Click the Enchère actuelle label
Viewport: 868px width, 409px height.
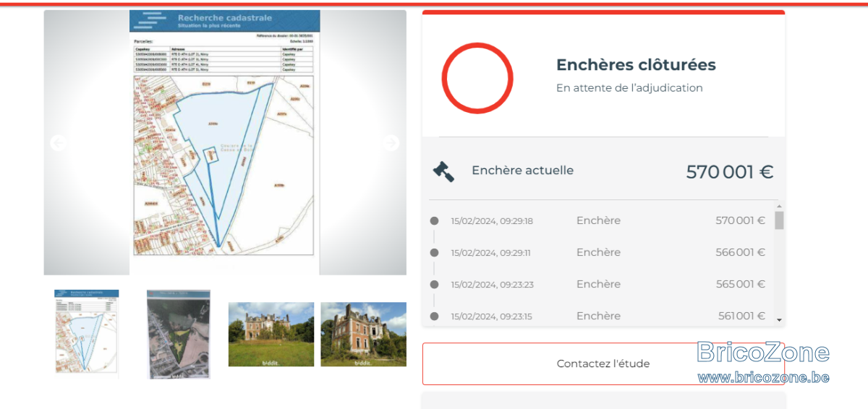[522, 171]
